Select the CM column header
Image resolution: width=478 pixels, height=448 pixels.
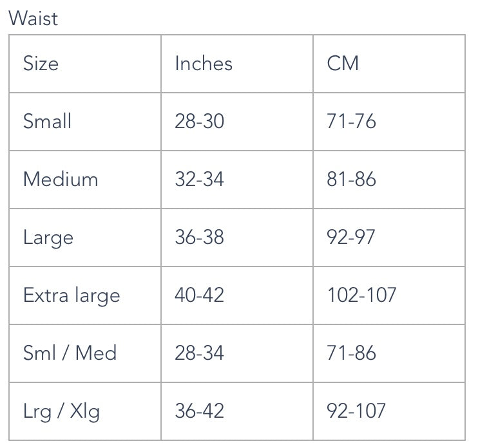coord(389,64)
